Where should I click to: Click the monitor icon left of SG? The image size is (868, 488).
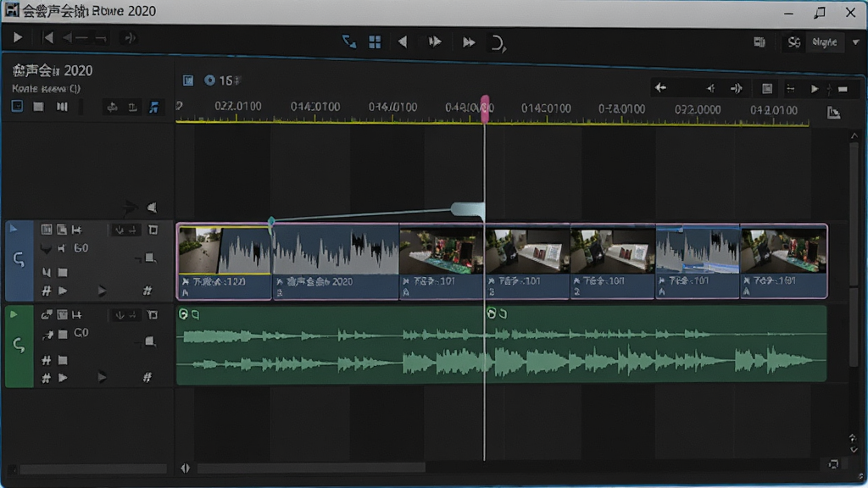(759, 42)
